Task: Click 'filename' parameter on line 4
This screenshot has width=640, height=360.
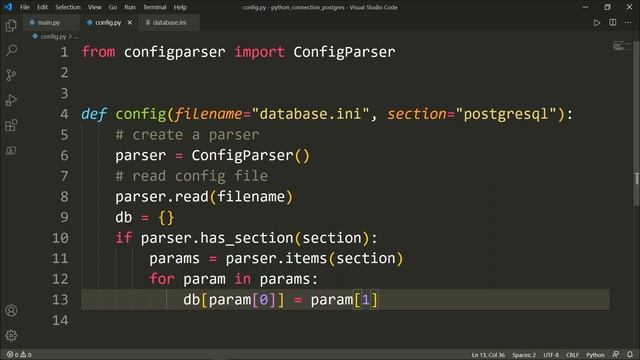Action: (x=209, y=114)
